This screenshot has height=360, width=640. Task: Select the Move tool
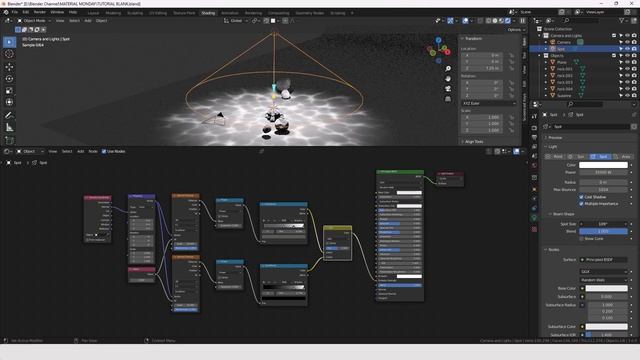click(9, 67)
